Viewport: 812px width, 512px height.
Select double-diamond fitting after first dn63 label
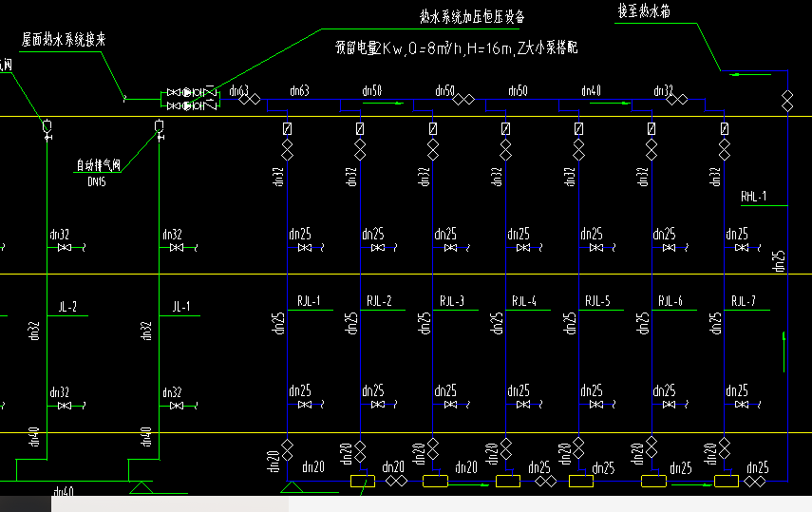tap(250, 99)
